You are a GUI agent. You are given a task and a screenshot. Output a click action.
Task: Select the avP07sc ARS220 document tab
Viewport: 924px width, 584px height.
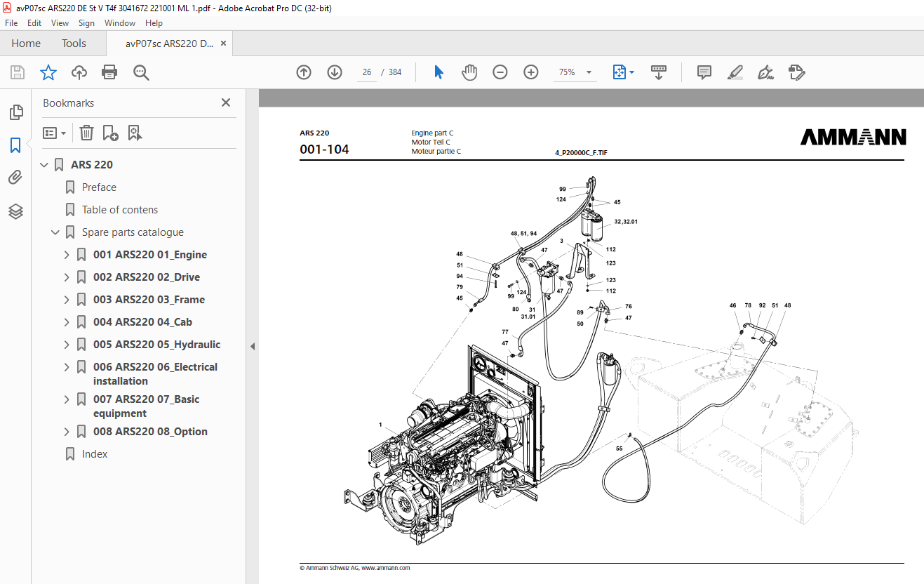[x=170, y=44]
